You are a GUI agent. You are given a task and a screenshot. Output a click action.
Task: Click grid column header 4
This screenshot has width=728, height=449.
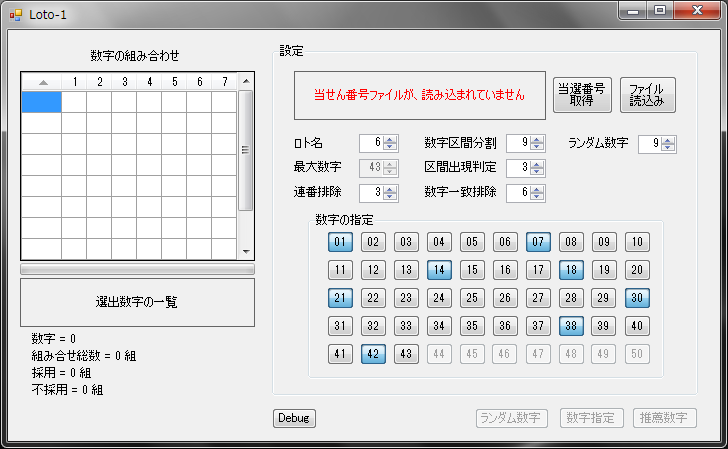[149, 82]
